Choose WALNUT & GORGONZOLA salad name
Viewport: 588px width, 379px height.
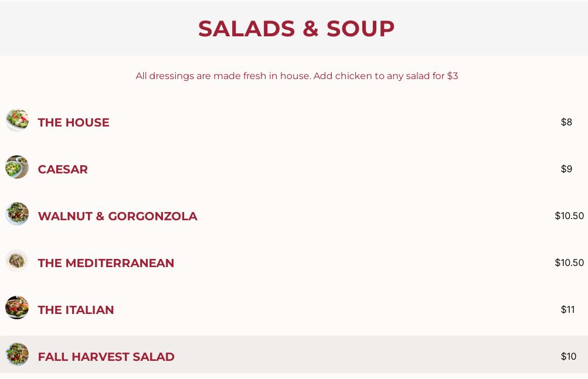pyautogui.click(x=117, y=216)
